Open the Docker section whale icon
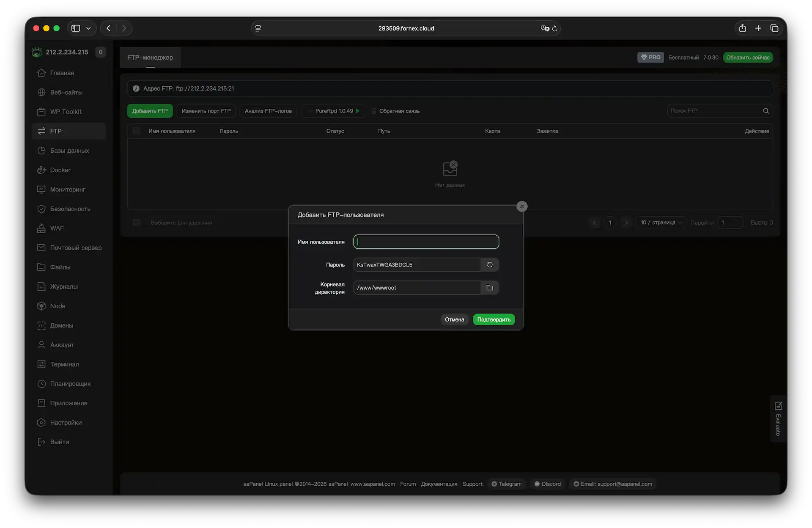The height and width of the screenshot is (528, 812). [x=41, y=170]
